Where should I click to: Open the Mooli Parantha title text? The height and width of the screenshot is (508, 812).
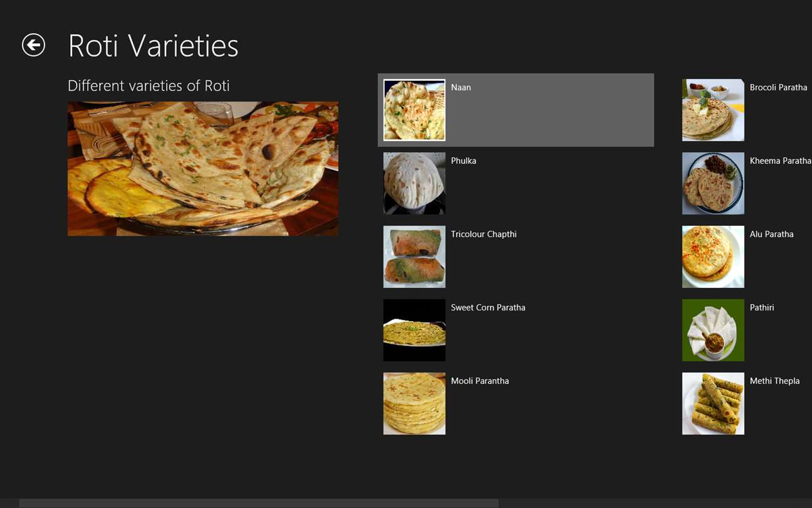pyautogui.click(x=480, y=381)
